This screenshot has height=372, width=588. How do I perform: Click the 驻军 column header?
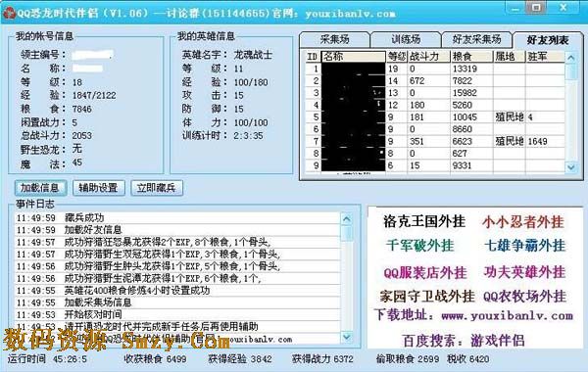point(545,57)
